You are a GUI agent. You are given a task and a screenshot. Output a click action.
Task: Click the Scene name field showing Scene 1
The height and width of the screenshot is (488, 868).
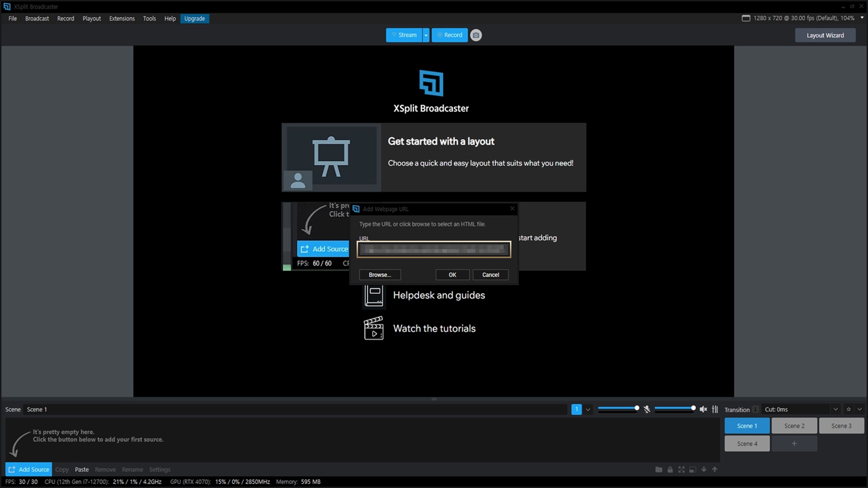(x=295, y=410)
